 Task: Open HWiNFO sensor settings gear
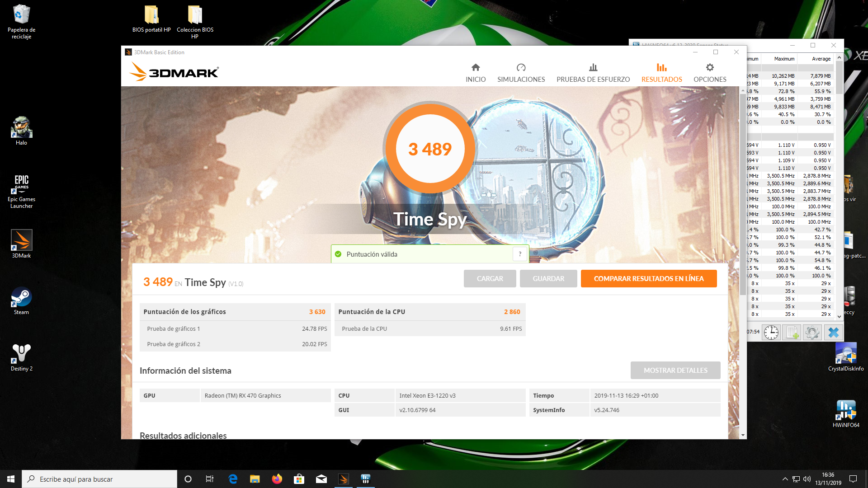812,333
